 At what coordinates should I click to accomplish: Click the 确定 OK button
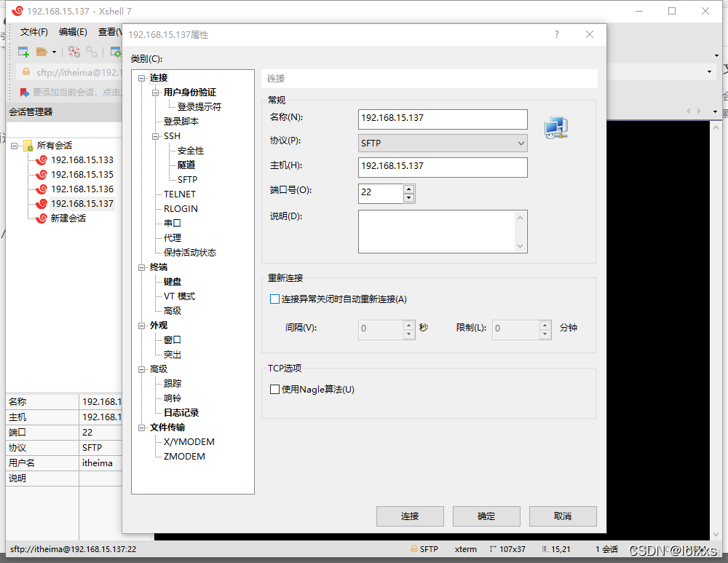[486, 516]
